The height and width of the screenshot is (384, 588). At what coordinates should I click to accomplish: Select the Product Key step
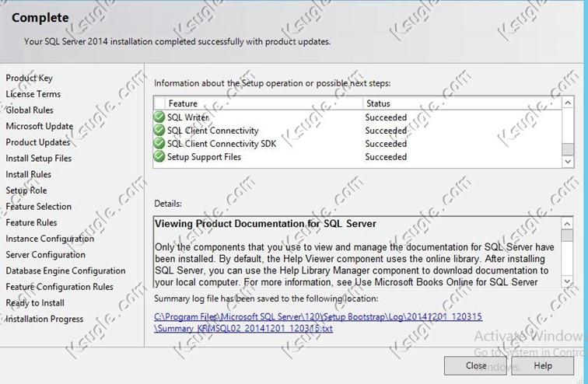[x=30, y=78]
